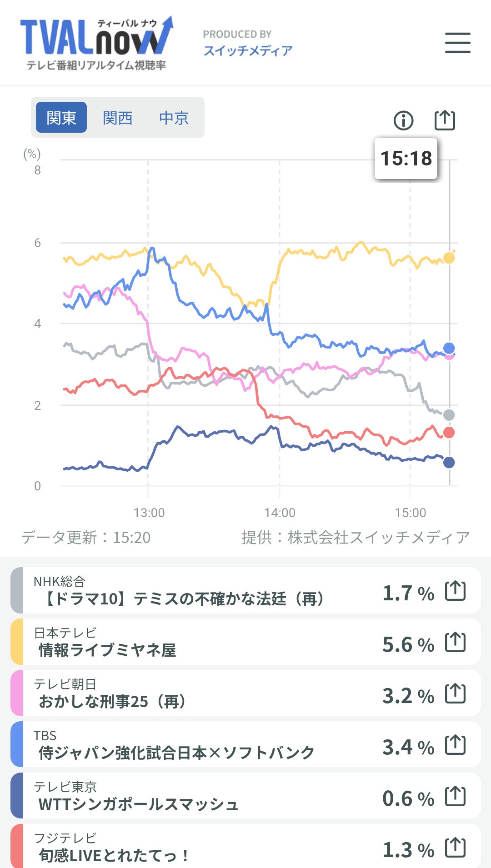This screenshot has width=491, height=868.
Task: Share NHK総合 program rating
Action: (455, 591)
